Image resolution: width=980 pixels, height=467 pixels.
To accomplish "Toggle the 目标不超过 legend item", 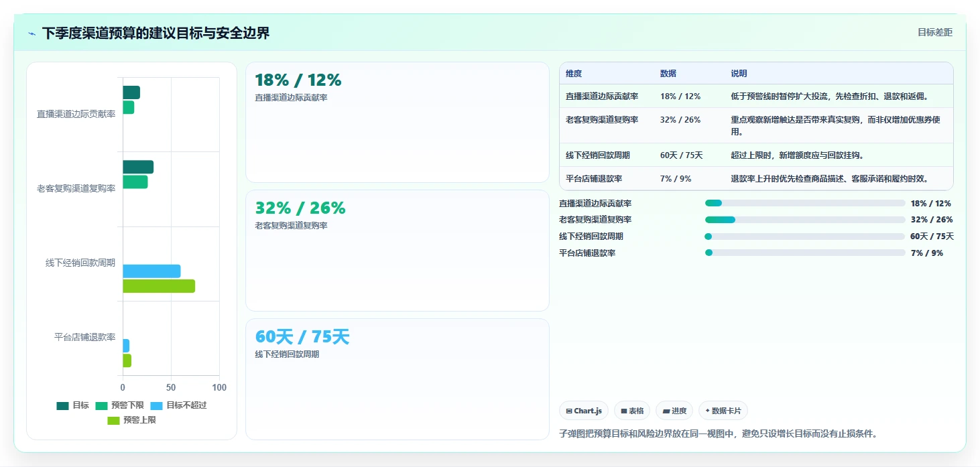I will (x=178, y=405).
